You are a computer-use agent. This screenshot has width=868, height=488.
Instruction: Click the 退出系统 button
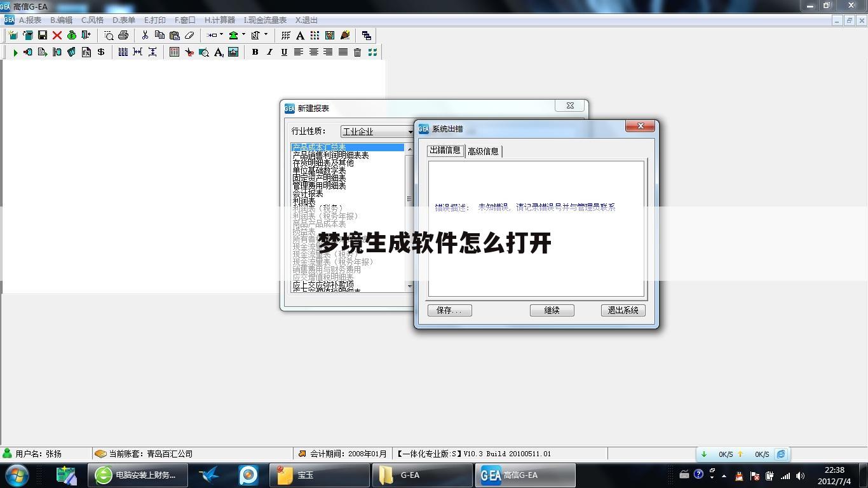(623, 310)
